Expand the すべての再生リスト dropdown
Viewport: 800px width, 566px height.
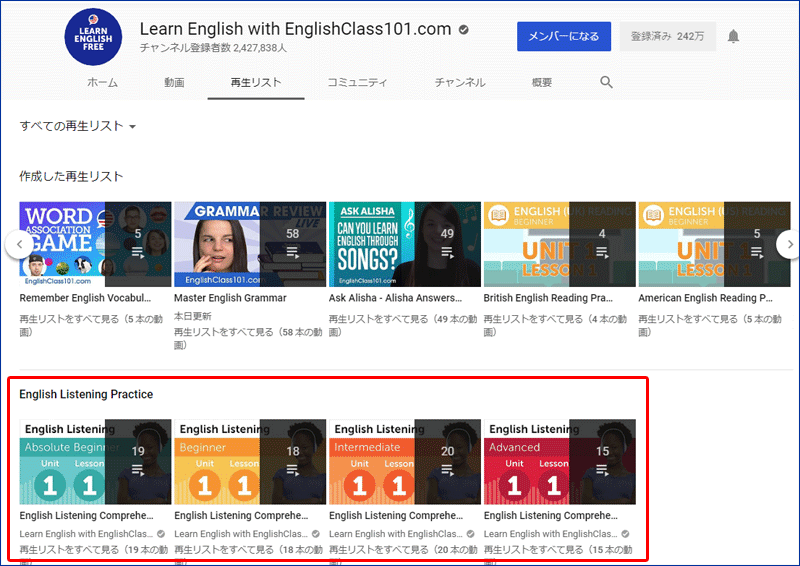[78, 126]
